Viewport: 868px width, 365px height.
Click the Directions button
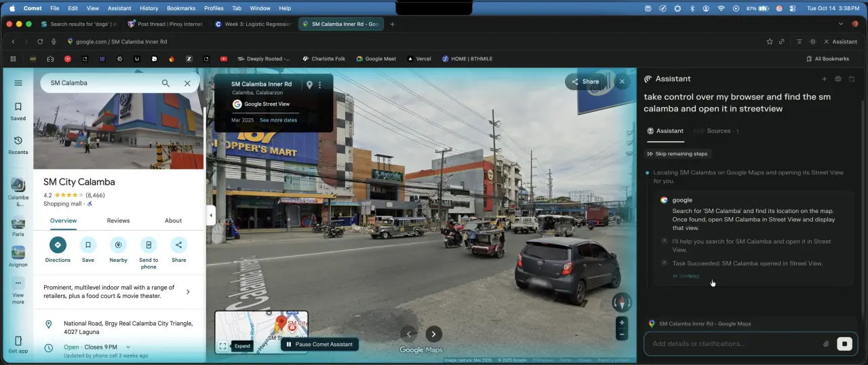coord(58,250)
